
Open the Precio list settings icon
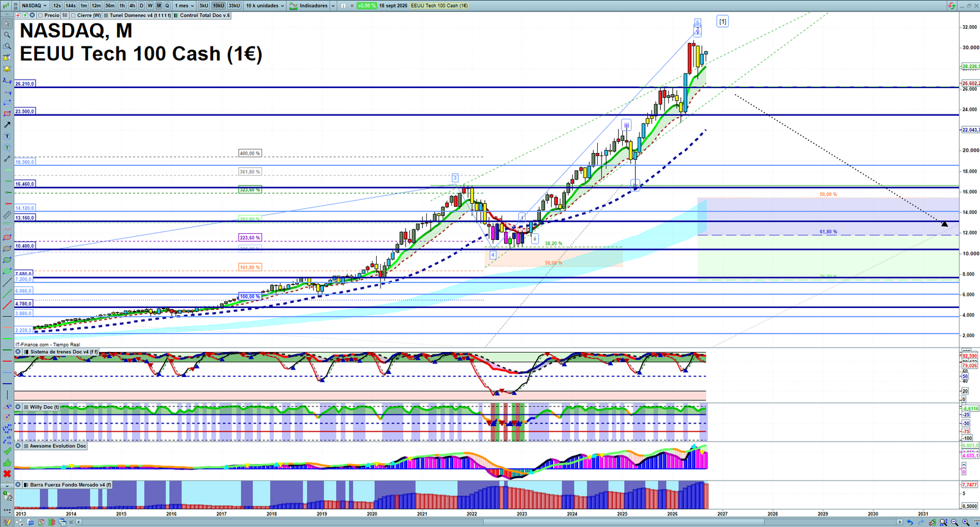pyautogui.click(x=65, y=15)
